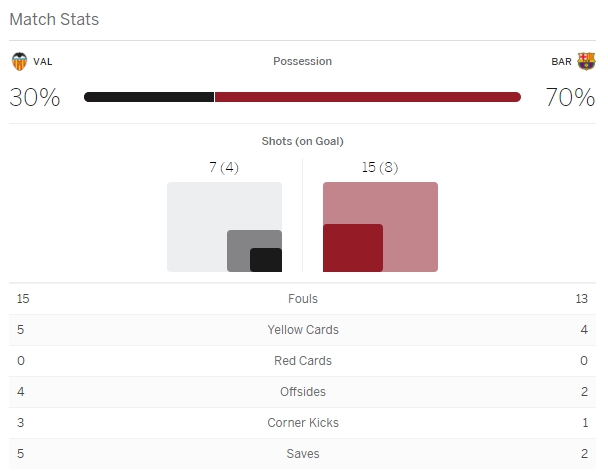
Task: Click Barcelona's 70% possession value
Action: (570, 97)
